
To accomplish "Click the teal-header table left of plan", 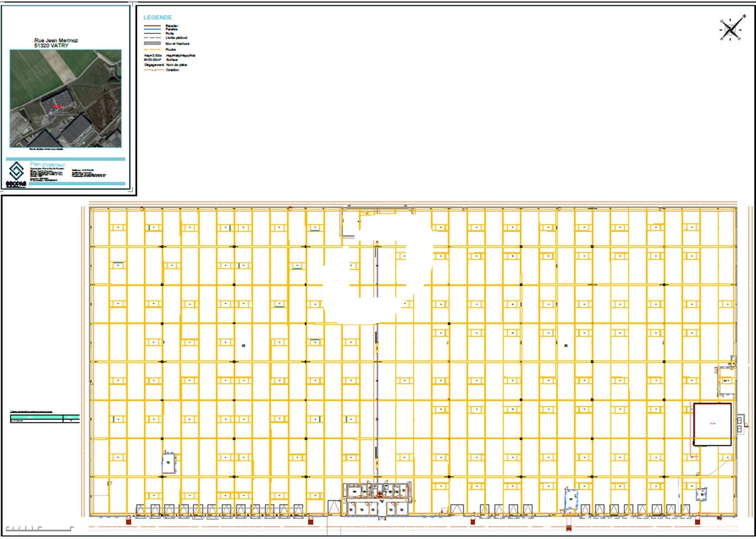I will pos(45,419).
